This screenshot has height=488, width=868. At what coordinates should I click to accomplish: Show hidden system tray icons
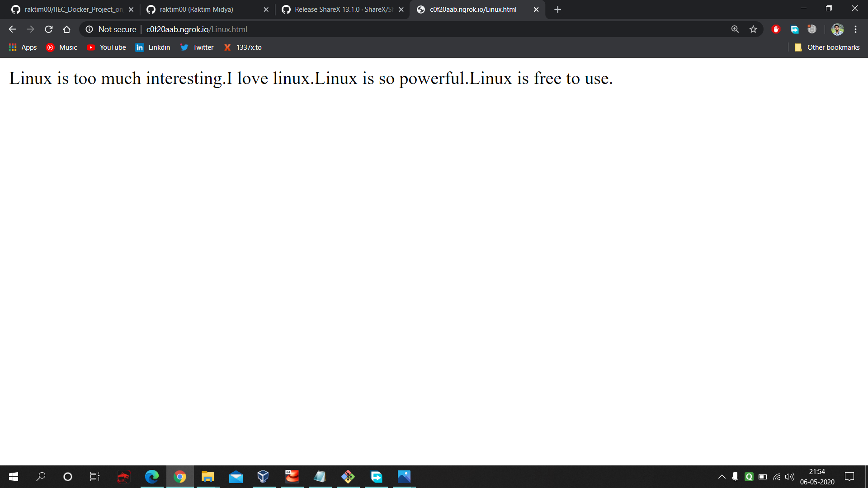722,477
